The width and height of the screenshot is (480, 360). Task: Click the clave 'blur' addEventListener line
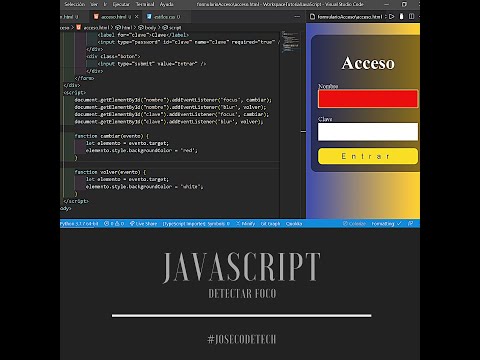[169, 122]
